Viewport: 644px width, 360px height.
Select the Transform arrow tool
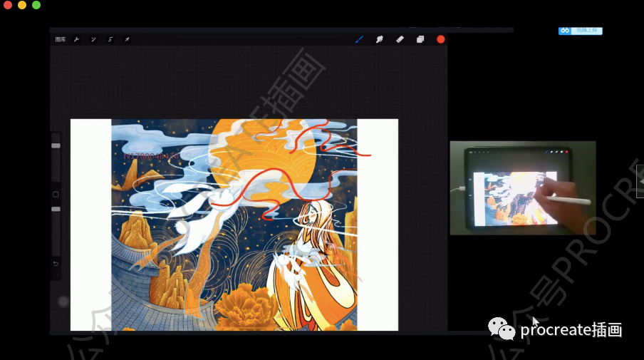127,39
